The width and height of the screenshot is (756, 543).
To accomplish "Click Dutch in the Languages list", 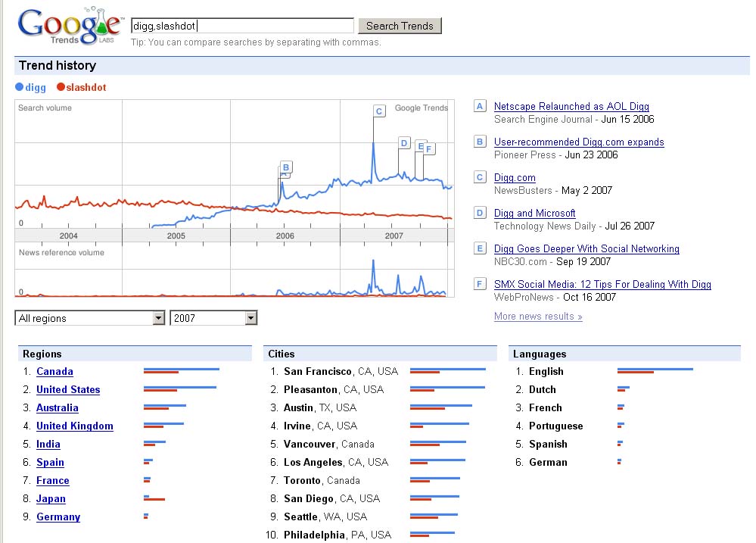I will [543, 389].
